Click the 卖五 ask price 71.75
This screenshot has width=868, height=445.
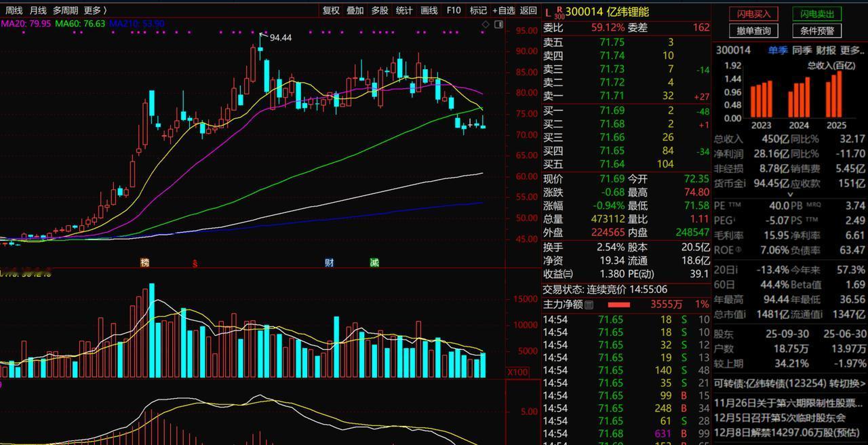point(612,42)
